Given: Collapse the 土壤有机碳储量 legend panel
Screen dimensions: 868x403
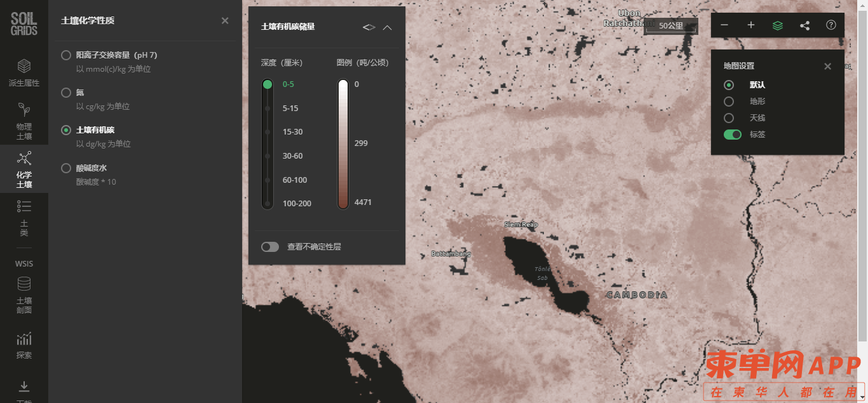Looking at the screenshot, I should point(388,27).
